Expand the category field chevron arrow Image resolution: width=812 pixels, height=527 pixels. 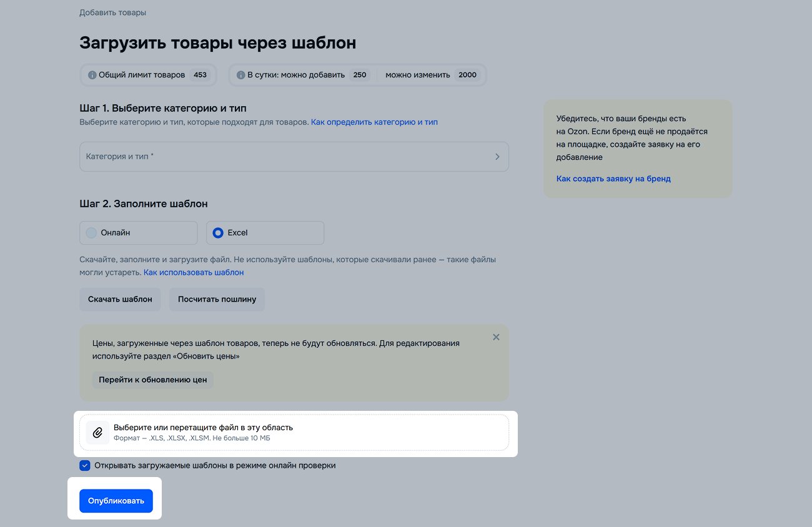click(x=497, y=157)
